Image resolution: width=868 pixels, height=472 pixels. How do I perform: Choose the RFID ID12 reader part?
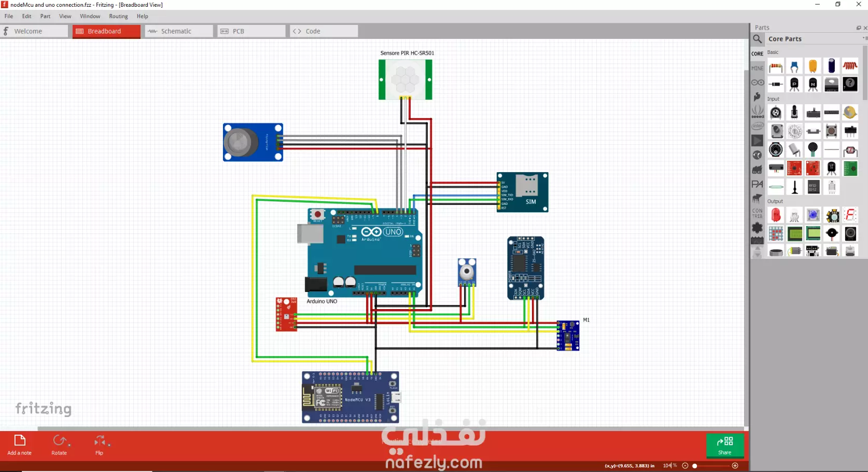tap(813, 187)
